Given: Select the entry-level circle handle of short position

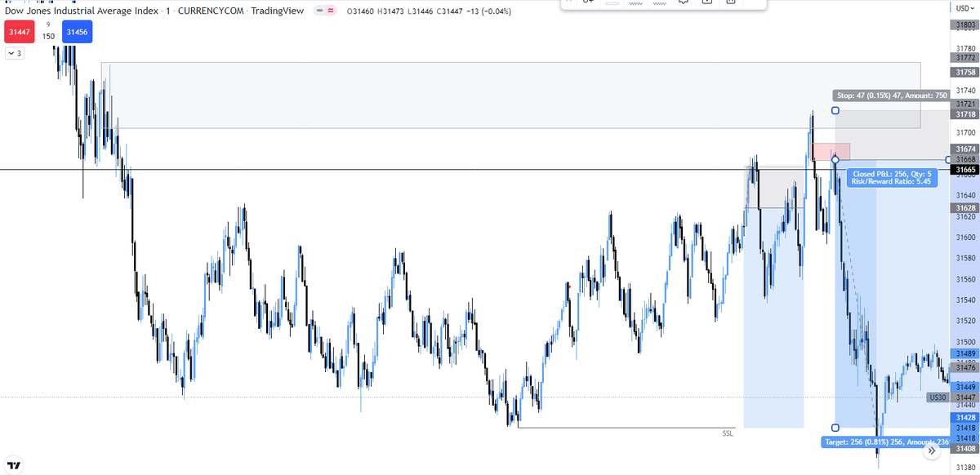Looking at the screenshot, I should coord(835,159).
